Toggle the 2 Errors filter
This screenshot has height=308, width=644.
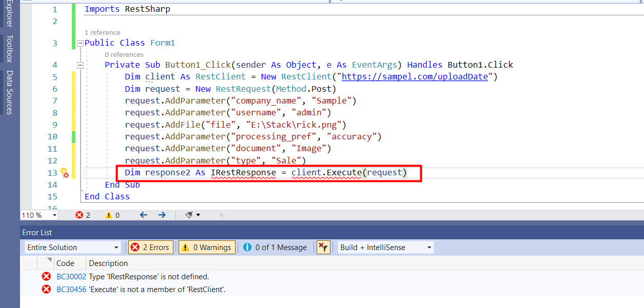point(151,248)
